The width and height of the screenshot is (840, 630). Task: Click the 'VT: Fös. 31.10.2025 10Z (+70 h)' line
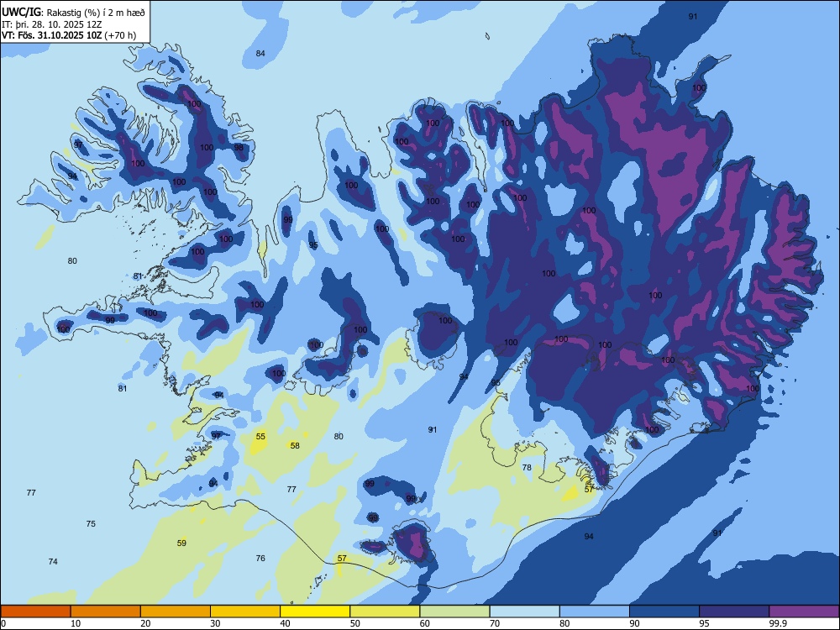pos(69,35)
